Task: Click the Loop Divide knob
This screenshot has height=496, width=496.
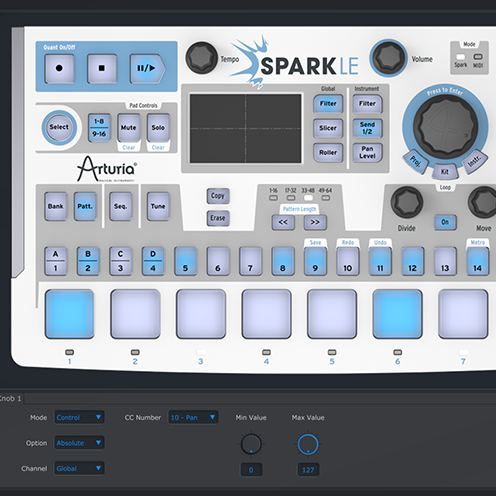Action: click(x=407, y=202)
